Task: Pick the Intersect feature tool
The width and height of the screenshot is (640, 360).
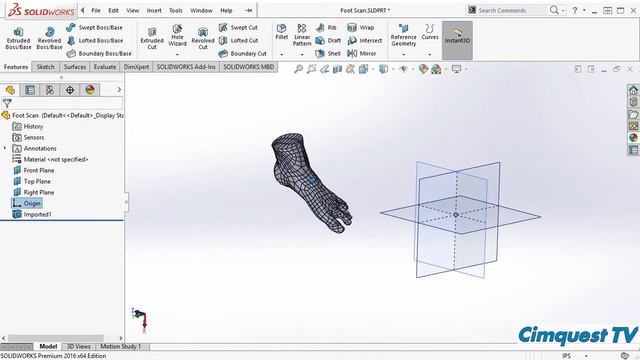Action: click(x=364, y=40)
